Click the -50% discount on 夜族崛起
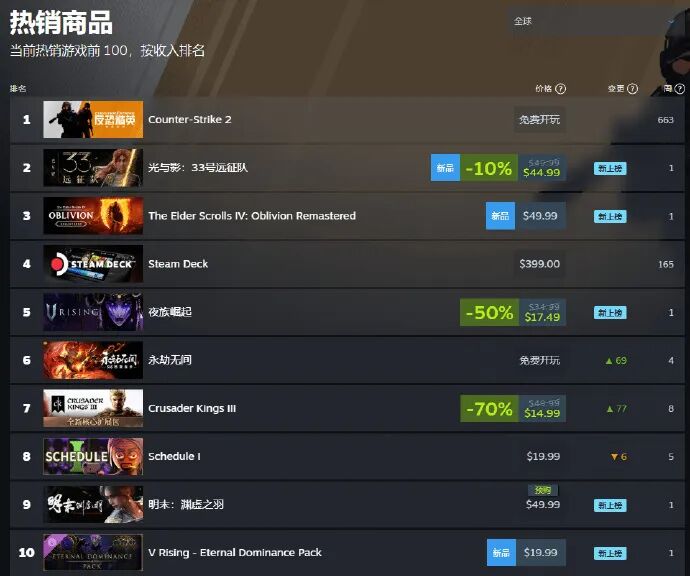 click(x=489, y=312)
